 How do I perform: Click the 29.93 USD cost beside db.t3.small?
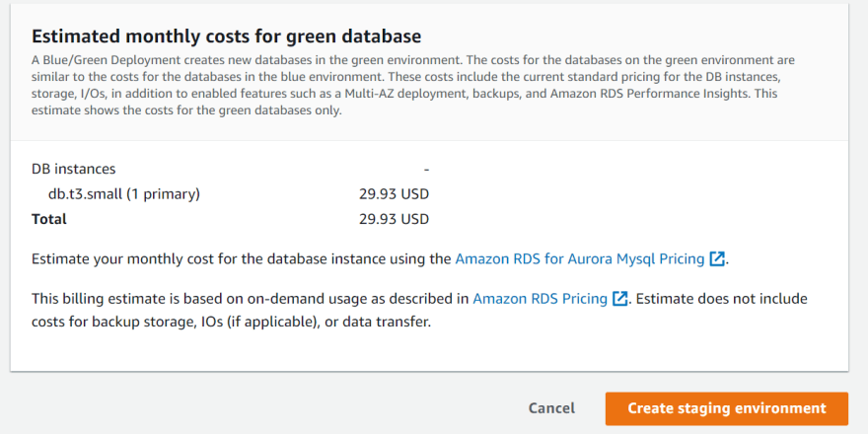click(x=394, y=194)
